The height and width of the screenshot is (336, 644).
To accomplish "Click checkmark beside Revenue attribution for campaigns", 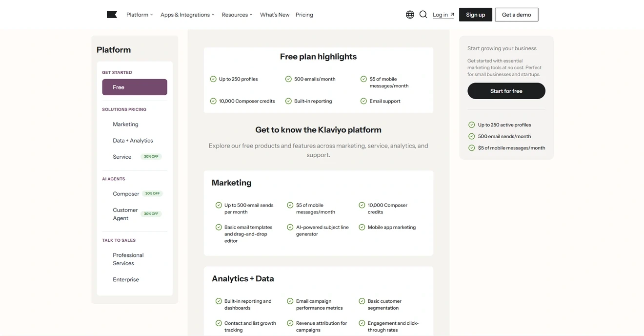I will [x=290, y=323].
